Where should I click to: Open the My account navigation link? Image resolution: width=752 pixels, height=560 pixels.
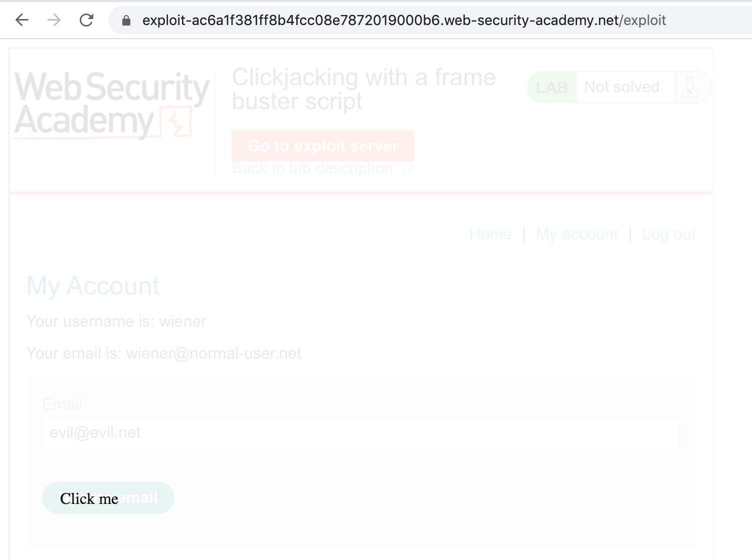[577, 234]
